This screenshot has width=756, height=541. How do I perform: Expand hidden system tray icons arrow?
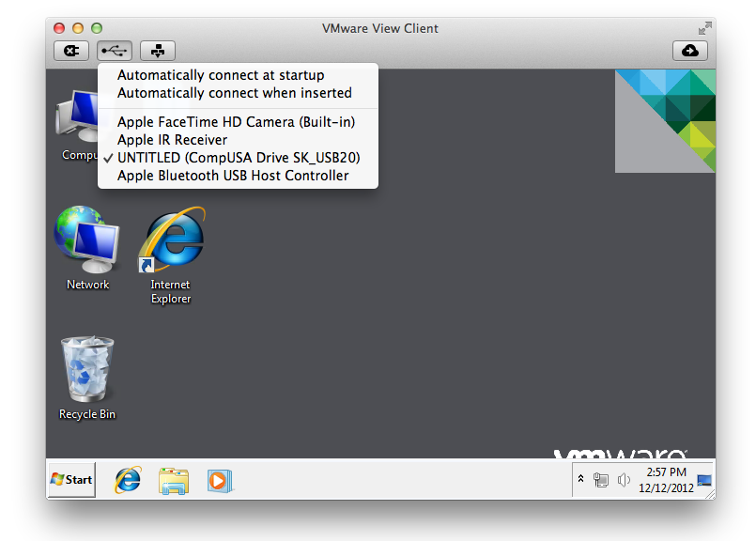click(580, 479)
